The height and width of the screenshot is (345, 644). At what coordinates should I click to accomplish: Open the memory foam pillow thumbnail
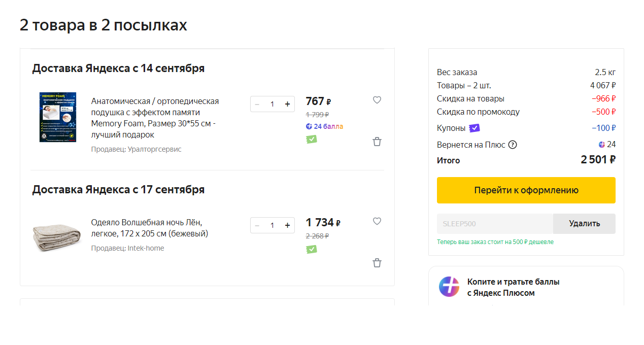(58, 117)
